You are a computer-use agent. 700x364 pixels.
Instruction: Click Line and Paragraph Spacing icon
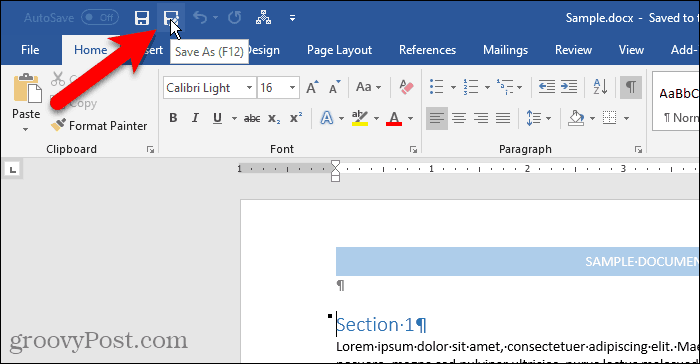click(x=534, y=118)
